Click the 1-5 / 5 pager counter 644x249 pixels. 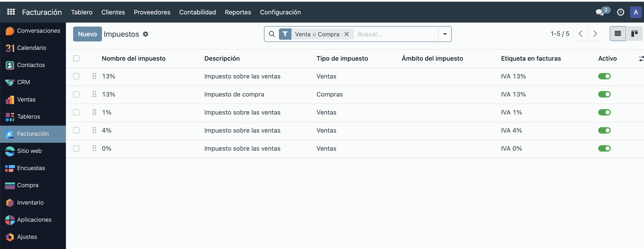(x=560, y=34)
